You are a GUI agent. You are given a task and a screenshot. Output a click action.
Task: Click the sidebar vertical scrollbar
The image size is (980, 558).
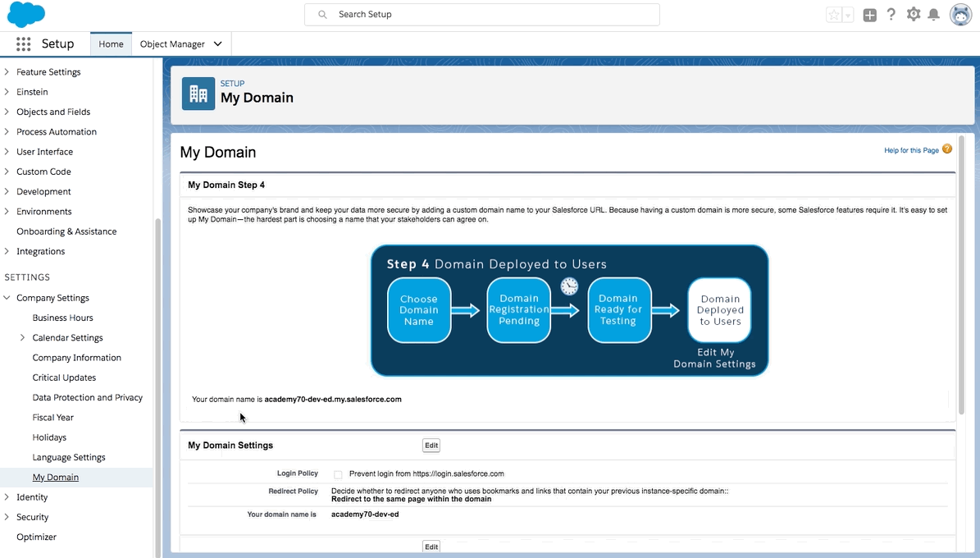tap(158, 388)
